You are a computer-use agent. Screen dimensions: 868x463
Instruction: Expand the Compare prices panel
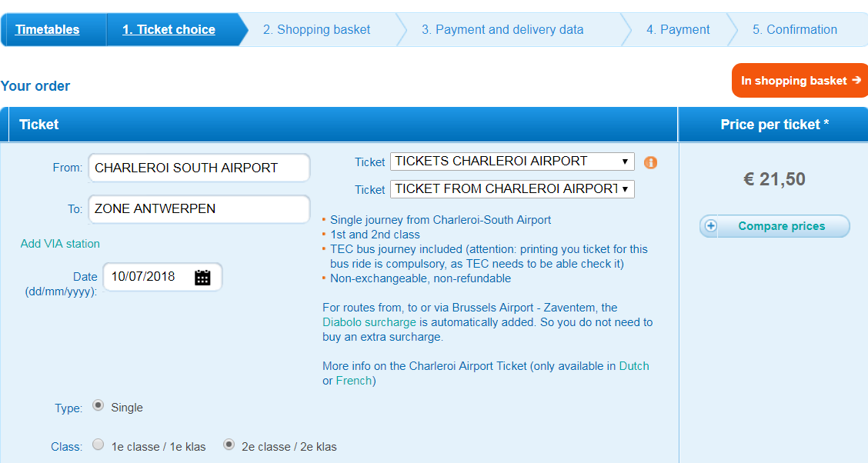774,226
